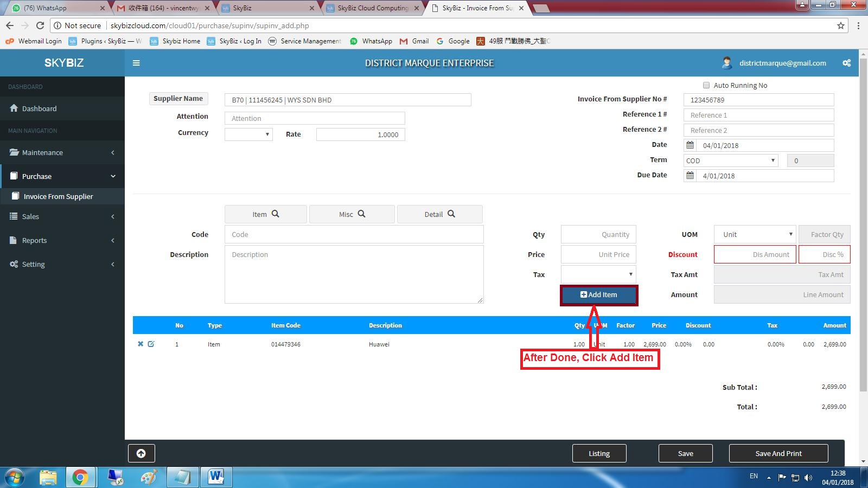
Task: Expand the Term dropdown showing COD
Action: coord(730,160)
